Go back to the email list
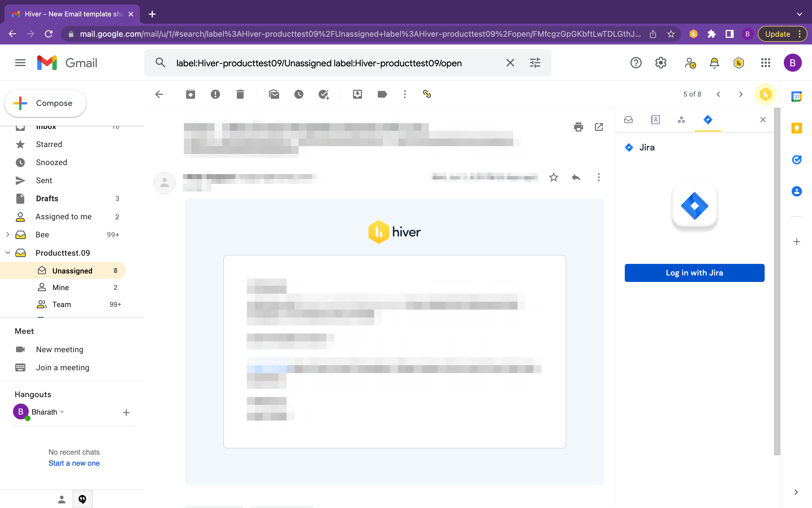The image size is (812, 508). click(x=159, y=95)
